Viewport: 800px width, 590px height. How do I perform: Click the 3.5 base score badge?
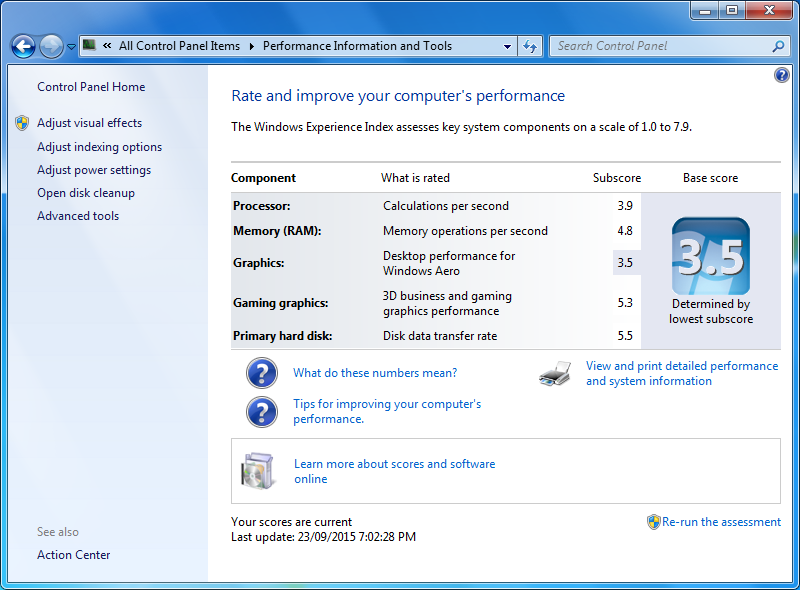point(711,256)
